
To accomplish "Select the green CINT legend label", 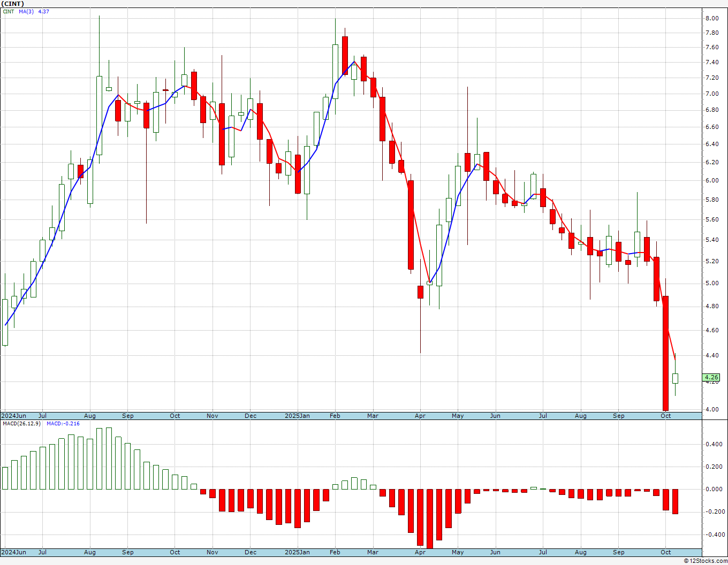I will click(9, 11).
